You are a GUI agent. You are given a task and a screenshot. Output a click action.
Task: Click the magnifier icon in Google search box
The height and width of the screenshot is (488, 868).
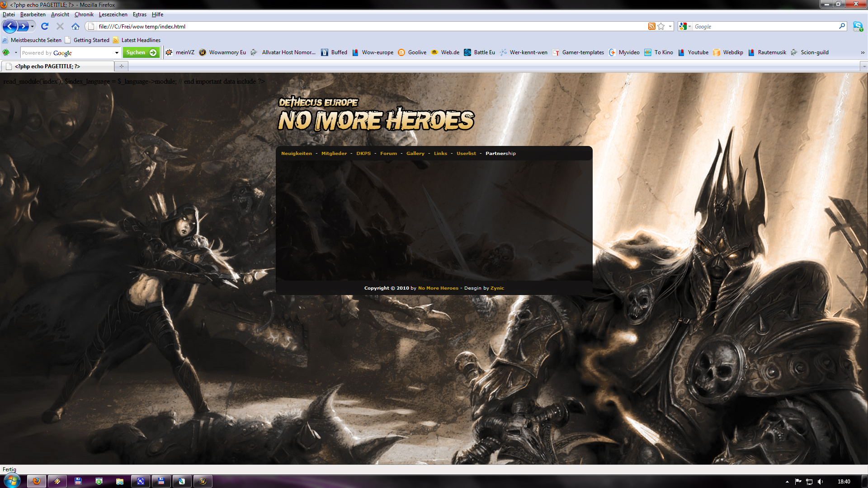tap(842, 26)
